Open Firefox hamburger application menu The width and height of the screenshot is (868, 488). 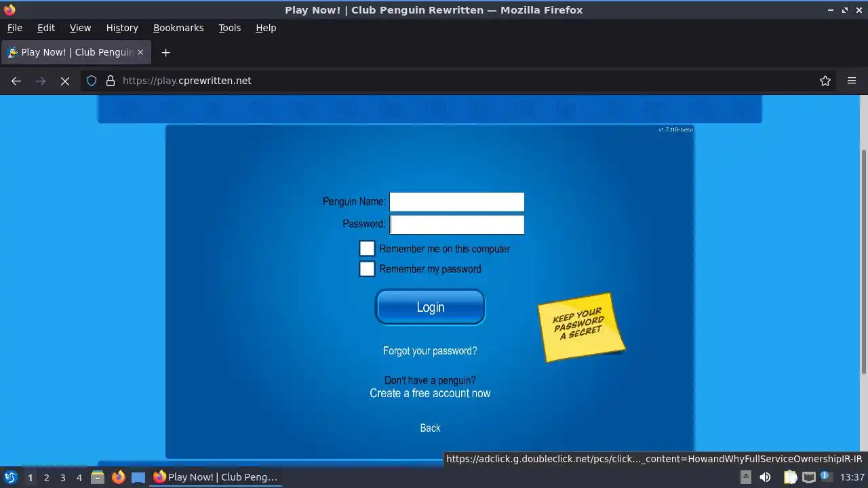point(852,81)
